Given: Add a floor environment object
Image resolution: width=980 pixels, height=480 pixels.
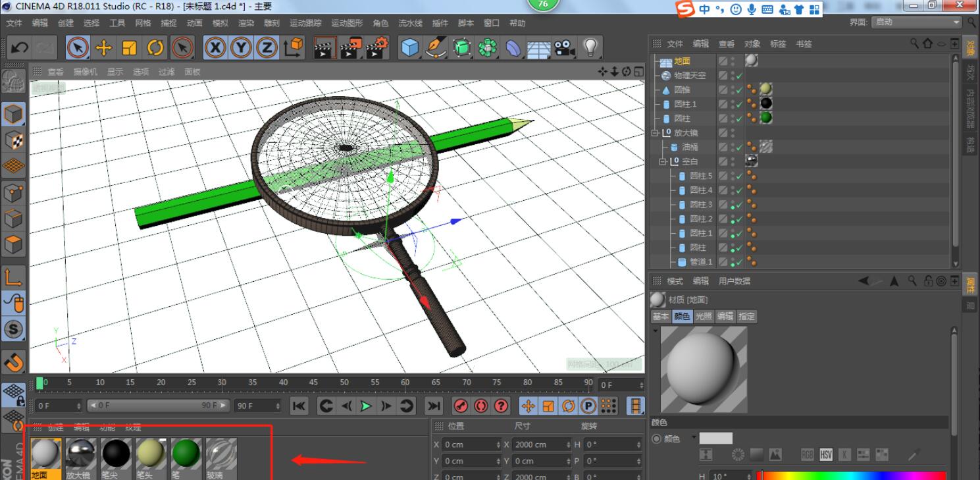Looking at the screenshot, I should click(x=538, y=48).
